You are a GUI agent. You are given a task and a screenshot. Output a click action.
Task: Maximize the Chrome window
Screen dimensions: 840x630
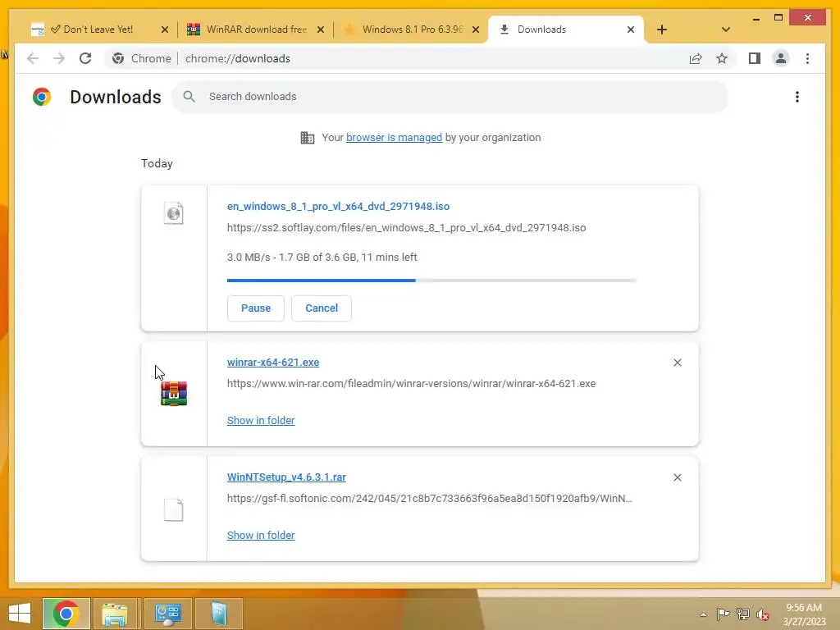click(778, 18)
